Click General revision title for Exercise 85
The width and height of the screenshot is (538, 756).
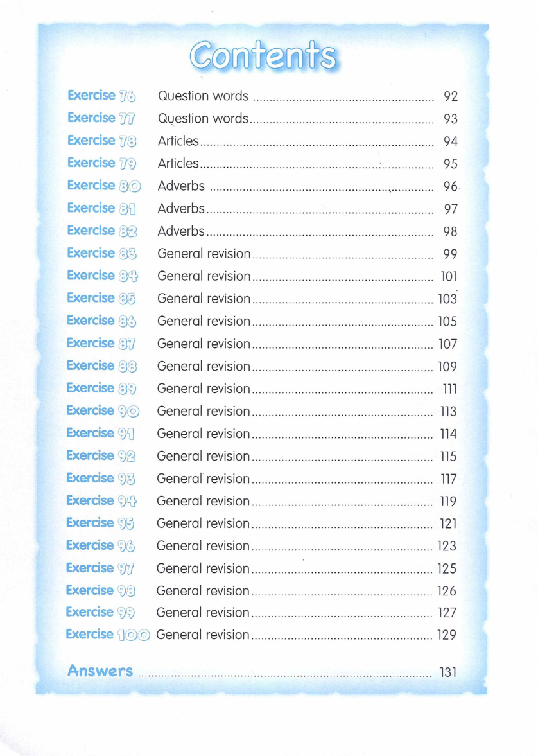204,299
